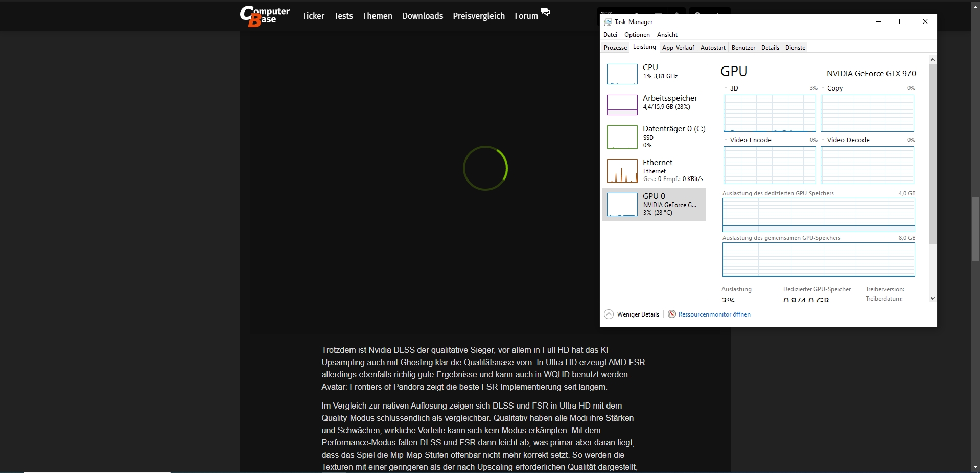
Task: Click the Copy usage graph
Action: [867, 113]
